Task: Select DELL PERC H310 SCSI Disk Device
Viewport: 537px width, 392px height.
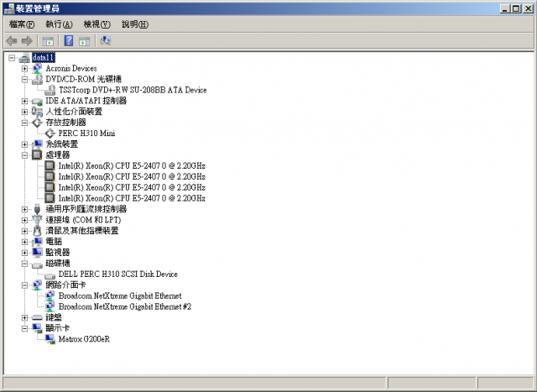Action: (117, 274)
